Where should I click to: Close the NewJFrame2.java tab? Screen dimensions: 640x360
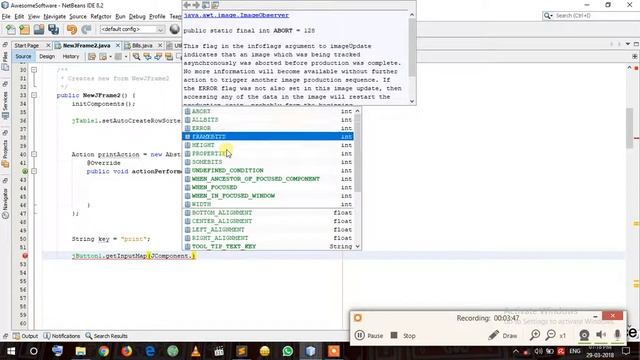pos(118,45)
